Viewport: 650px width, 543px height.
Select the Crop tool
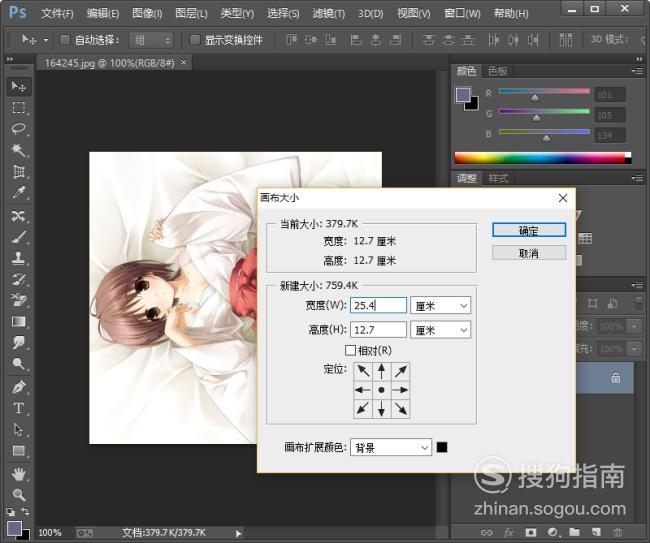click(x=19, y=171)
